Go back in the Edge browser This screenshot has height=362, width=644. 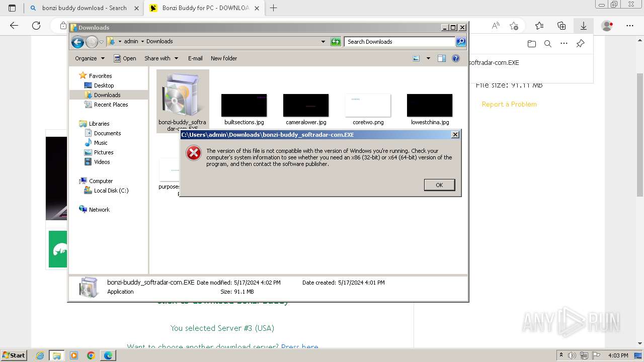click(x=14, y=26)
